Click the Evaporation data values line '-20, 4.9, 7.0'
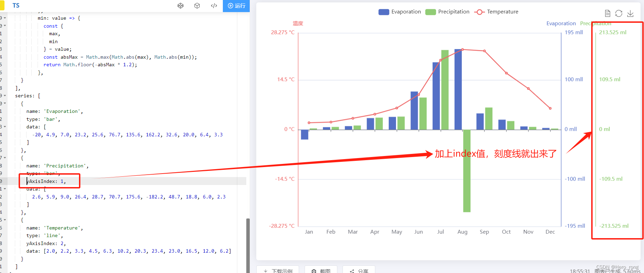Image resolution: width=644 pixels, height=273 pixels. (x=128, y=135)
